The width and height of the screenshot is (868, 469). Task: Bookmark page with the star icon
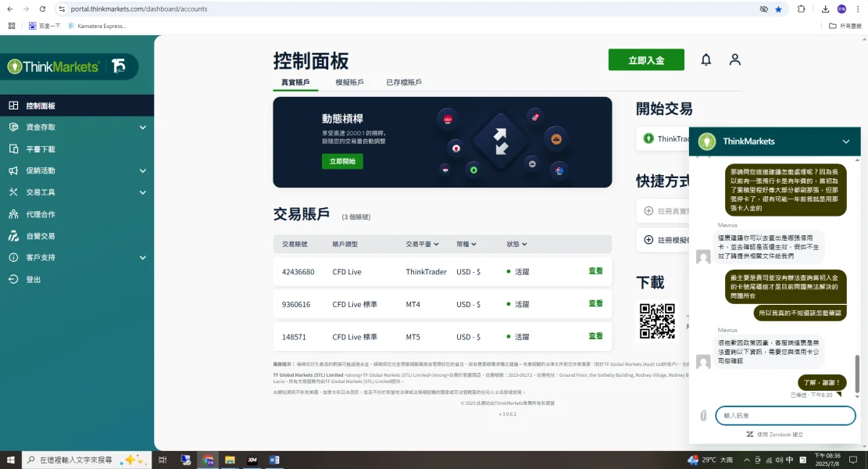[x=778, y=9]
